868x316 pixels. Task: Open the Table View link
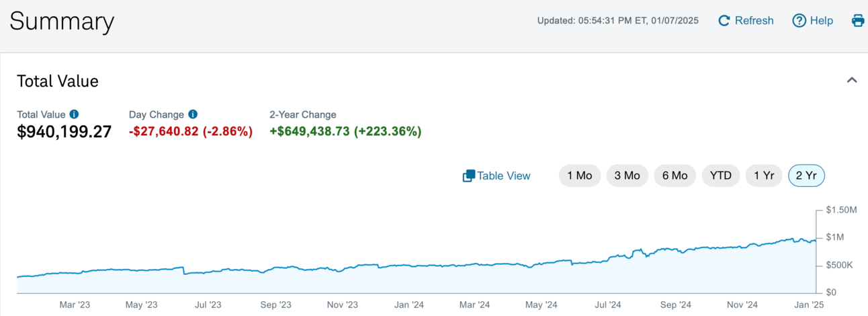click(504, 176)
